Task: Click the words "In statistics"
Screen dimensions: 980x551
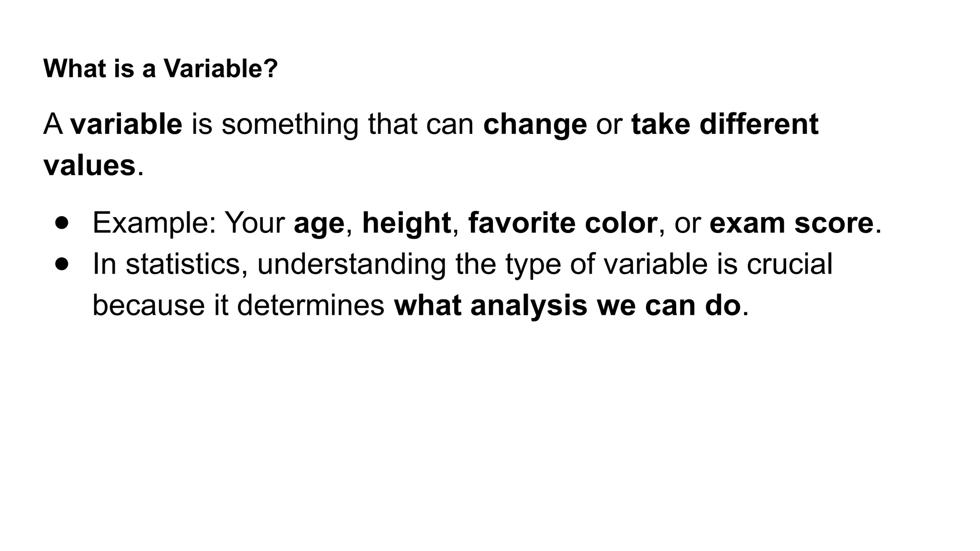Action: click(166, 264)
